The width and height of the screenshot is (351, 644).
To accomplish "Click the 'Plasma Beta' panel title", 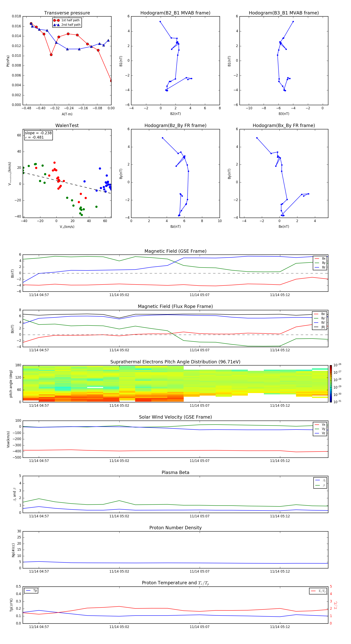I will click(175, 472).
